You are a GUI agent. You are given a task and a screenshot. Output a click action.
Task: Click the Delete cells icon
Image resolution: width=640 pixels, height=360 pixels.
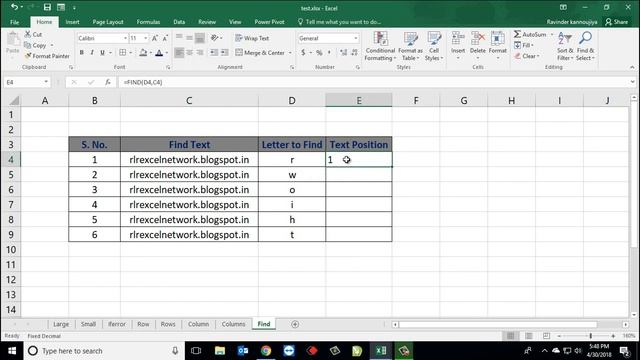coord(478,38)
